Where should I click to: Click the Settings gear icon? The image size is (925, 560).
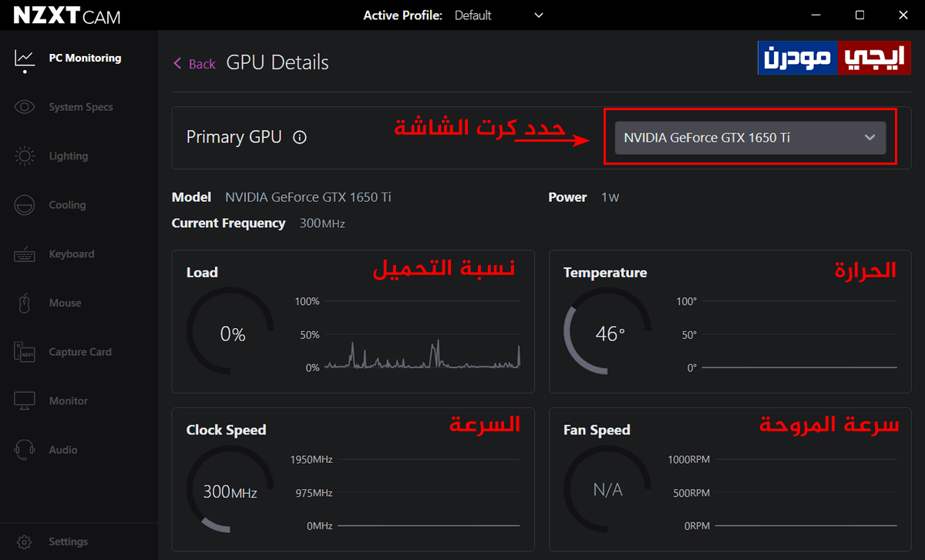[25, 542]
